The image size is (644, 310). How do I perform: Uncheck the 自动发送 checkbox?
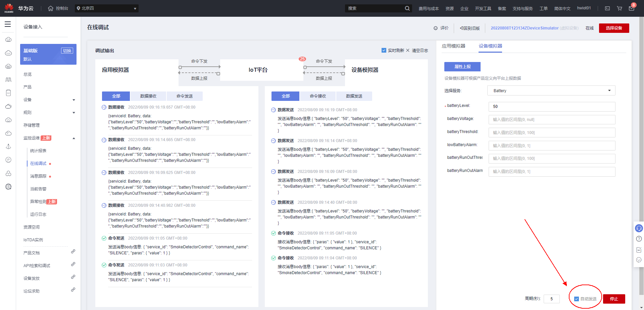(x=577, y=299)
